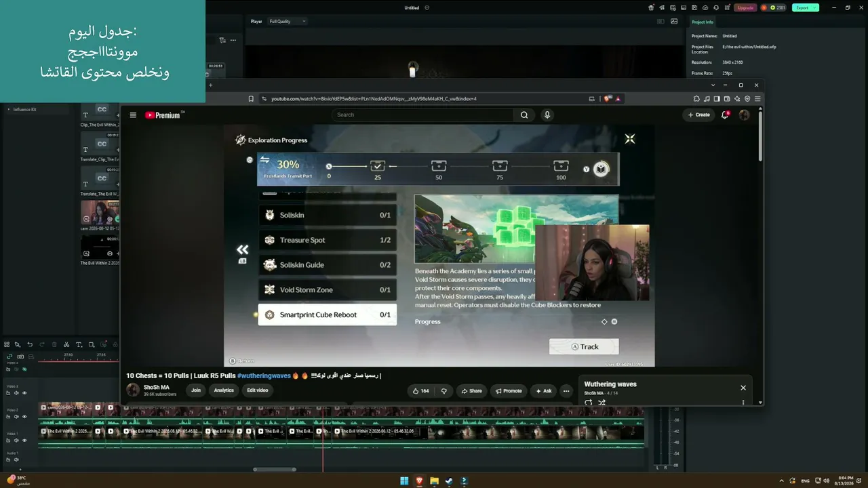868x488 pixels.
Task: Click the #wutheringwaves hashtag link
Action: [x=264, y=375]
